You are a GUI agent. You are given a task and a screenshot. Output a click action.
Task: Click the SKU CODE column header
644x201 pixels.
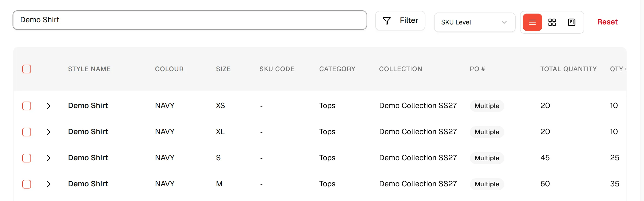pos(277,69)
